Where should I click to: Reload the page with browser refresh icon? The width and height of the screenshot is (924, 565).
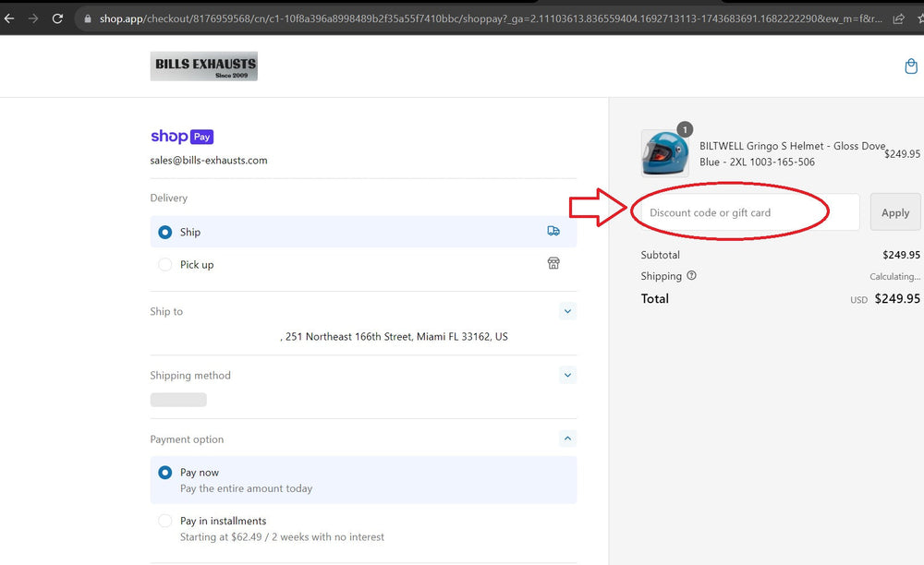point(57,18)
